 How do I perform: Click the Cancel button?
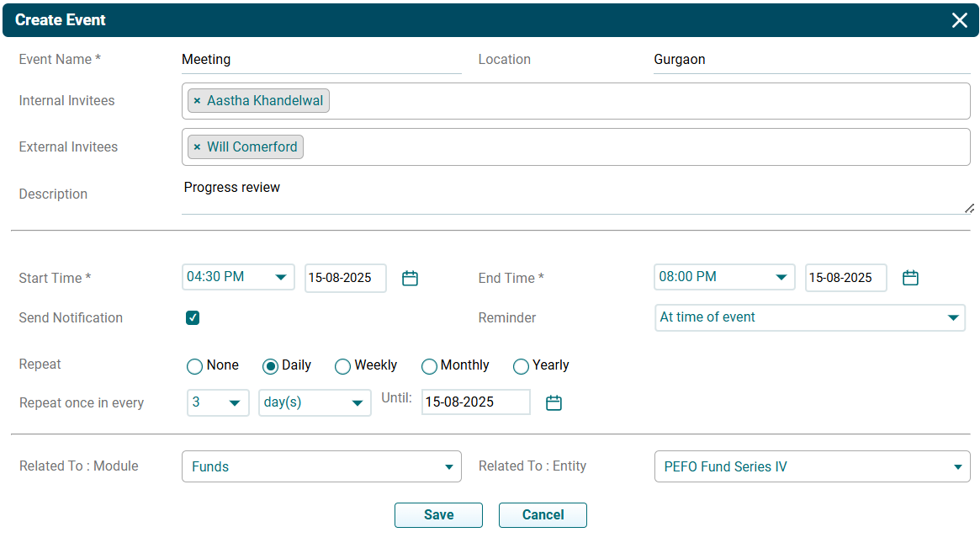(543, 515)
